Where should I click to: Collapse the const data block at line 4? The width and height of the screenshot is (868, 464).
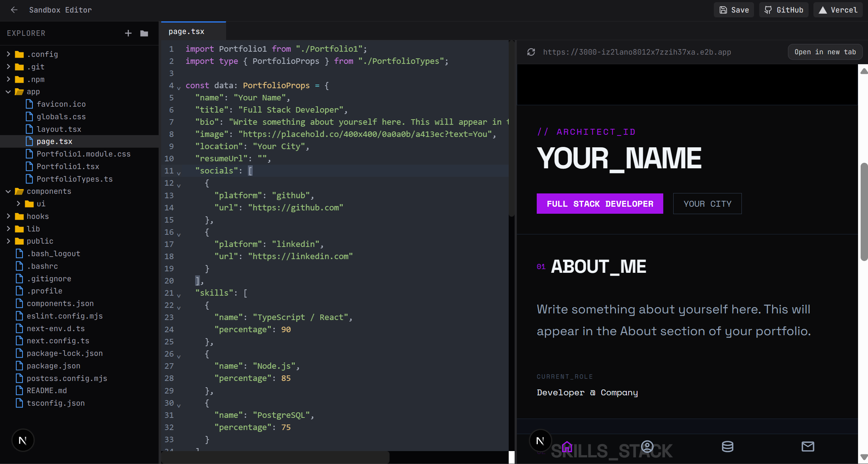point(179,87)
